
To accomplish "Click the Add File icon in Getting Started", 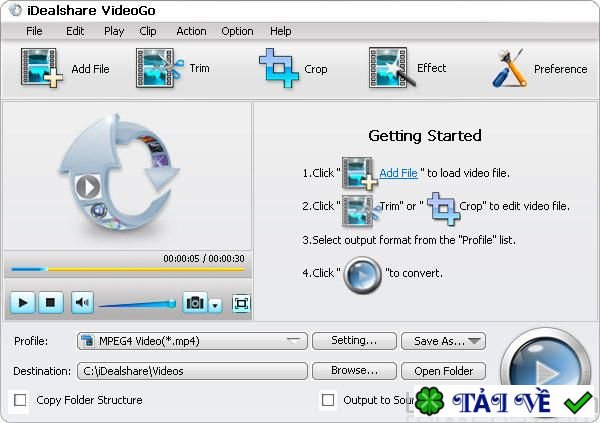I will pyautogui.click(x=359, y=173).
